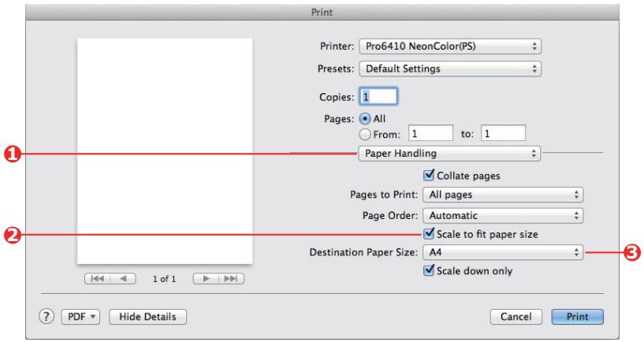Open the Page Order dropdown
Screen dimensions: 644x342
coord(503,216)
